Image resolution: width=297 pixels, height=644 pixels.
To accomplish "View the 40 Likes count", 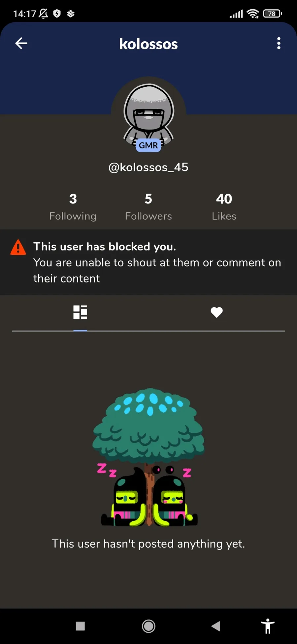I will click(224, 207).
